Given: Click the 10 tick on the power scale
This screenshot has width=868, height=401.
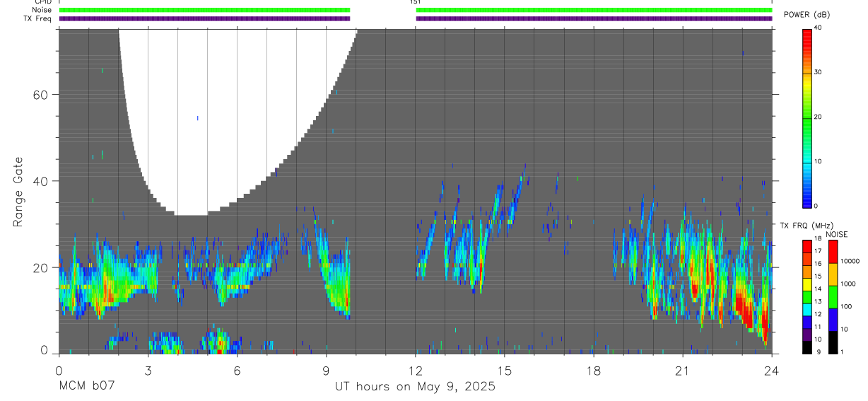Looking at the screenshot, I should click(819, 161).
